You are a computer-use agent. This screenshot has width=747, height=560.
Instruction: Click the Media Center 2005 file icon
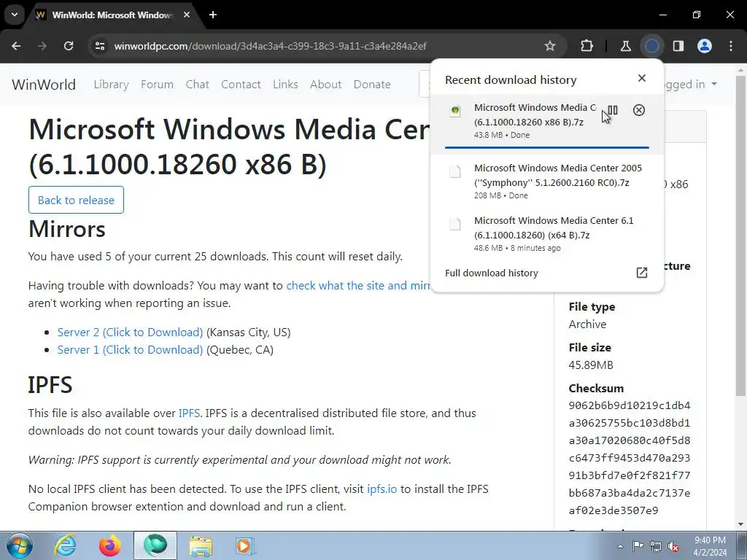click(455, 171)
